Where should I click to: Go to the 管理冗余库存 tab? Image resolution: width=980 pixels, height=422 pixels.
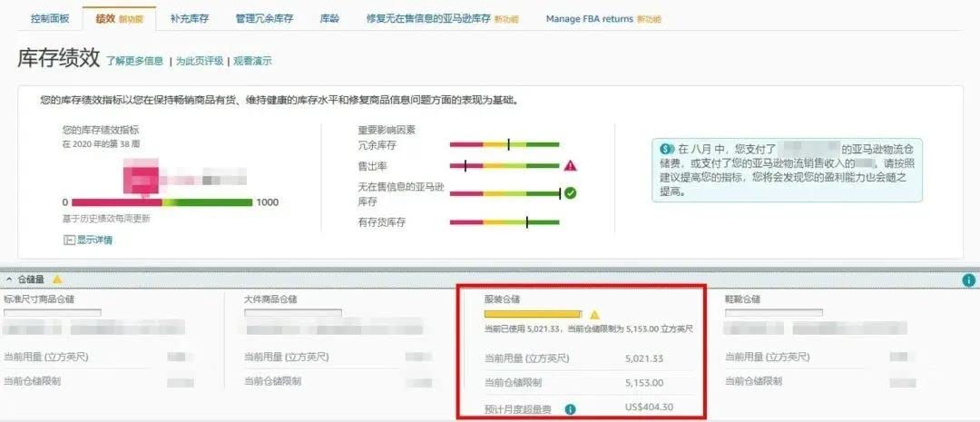tap(264, 18)
